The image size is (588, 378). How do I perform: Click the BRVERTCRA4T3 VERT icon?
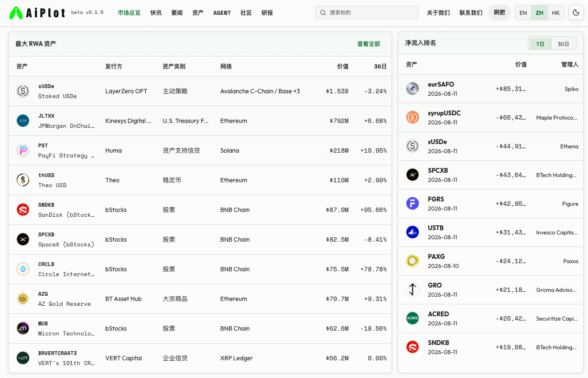(x=23, y=358)
